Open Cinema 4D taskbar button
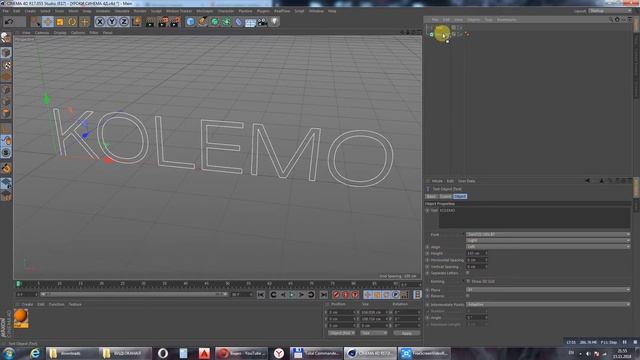Screen dimensions: 640x360 (x=371, y=353)
